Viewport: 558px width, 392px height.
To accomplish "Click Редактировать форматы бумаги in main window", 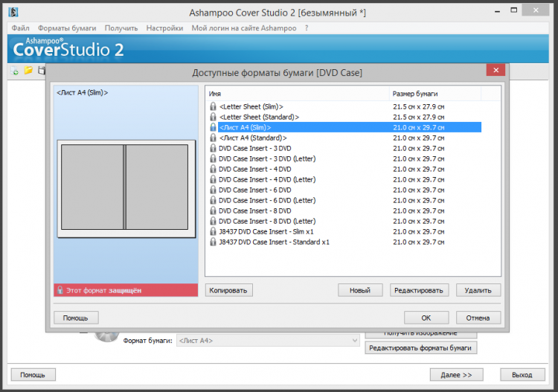I will point(420,347).
